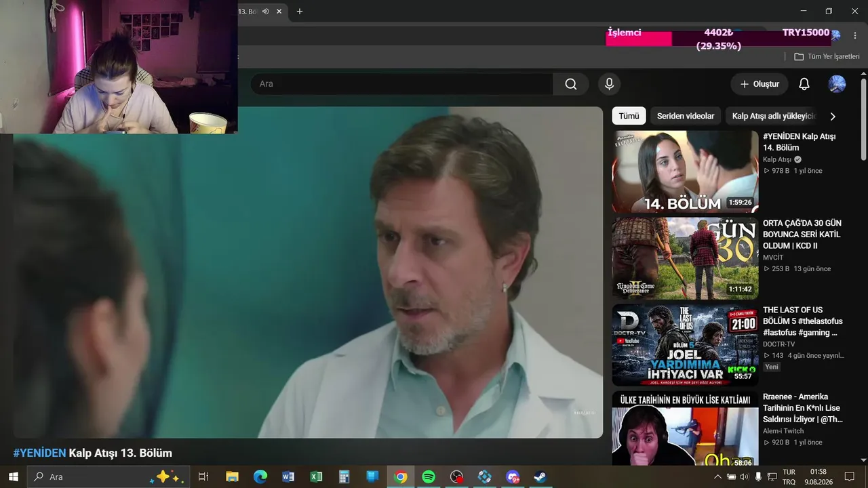The height and width of the screenshot is (488, 868).
Task: Open Microsoft Word from the taskbar
Action: click(x=288, y=476)
